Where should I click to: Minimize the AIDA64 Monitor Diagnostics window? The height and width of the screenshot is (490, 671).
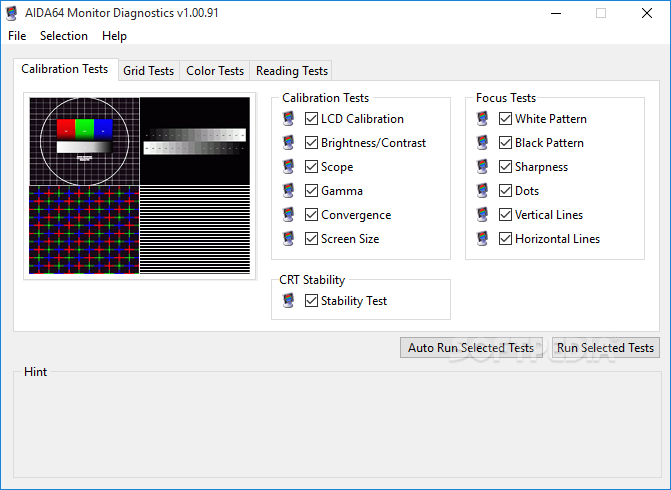pyautogui.click(x=556, y=13)
